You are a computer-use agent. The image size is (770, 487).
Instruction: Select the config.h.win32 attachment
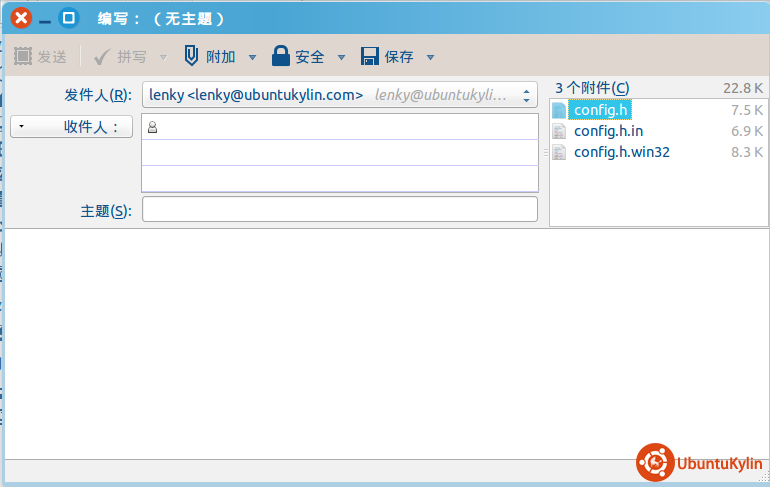click(x=620, y=152)
